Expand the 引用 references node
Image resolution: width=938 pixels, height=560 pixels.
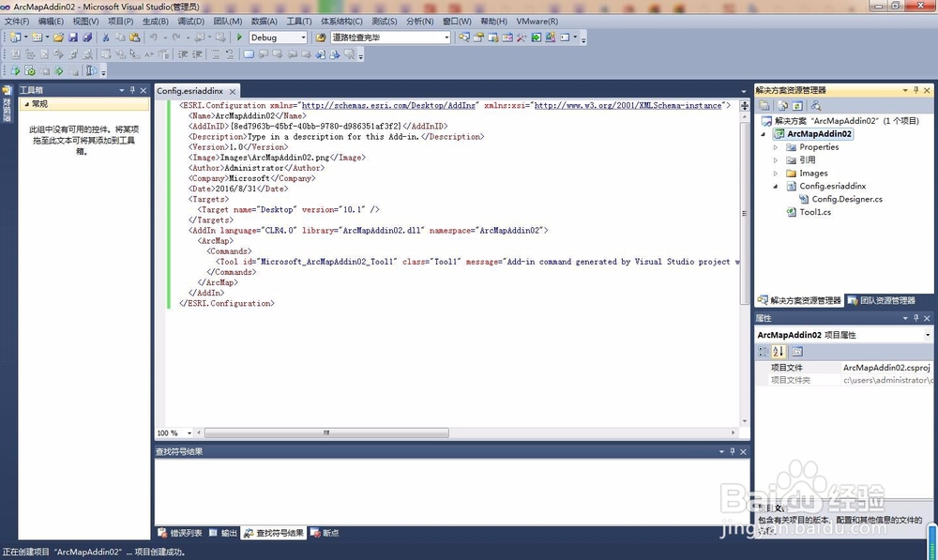[x=776, y=160]
